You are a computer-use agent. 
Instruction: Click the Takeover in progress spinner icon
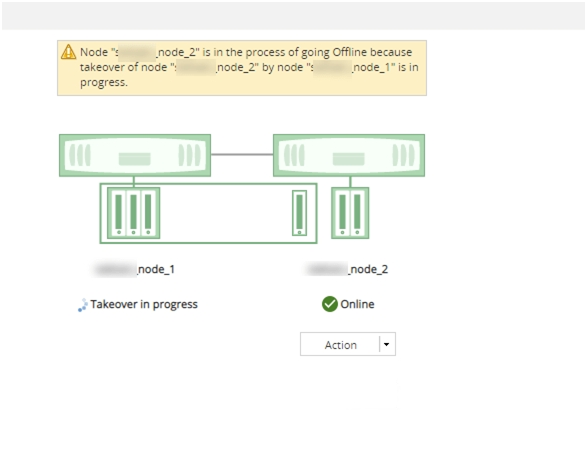click(82, 305)
